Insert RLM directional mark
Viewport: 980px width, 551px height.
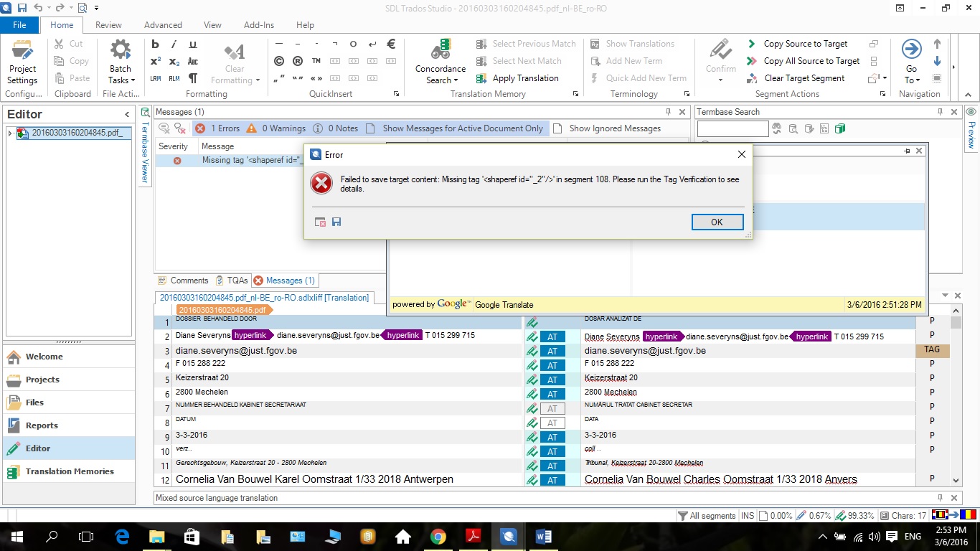click(x=174, y=78)
